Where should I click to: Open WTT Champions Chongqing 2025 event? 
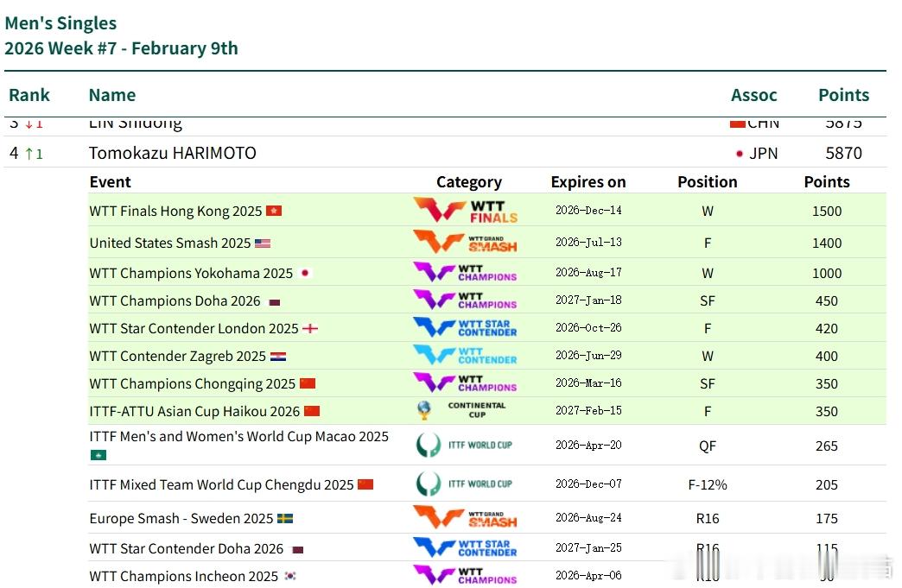(x=192, y=383)
